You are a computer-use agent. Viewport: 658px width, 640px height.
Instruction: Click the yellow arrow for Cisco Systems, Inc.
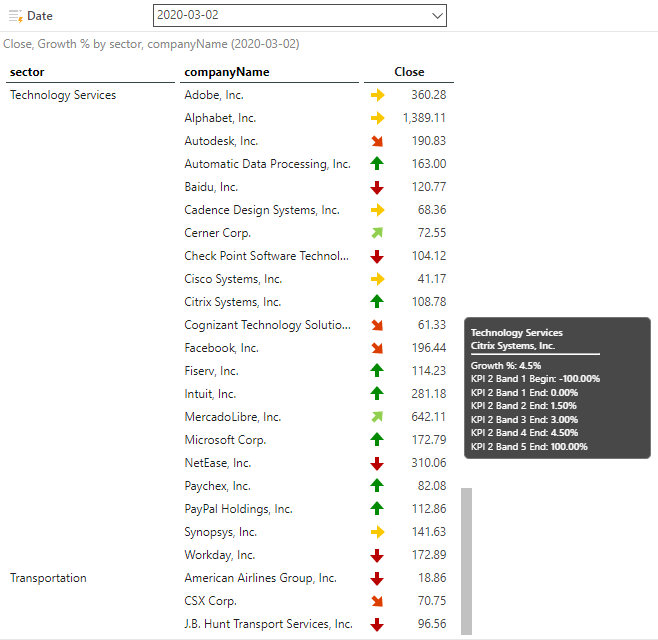(377, 279)
